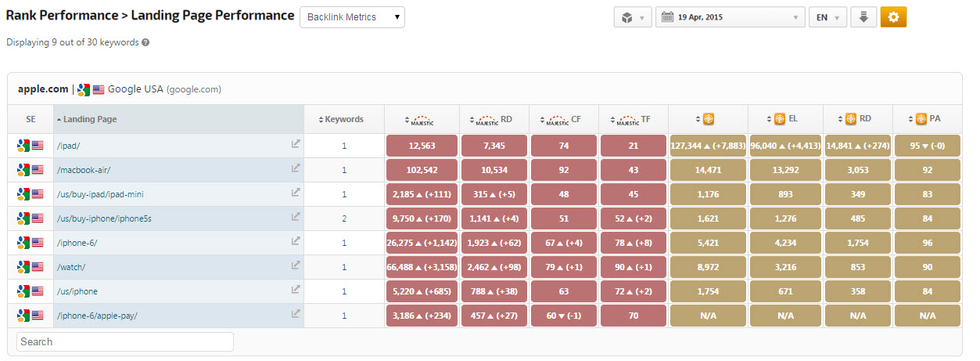Click the help icon beside keywords count

coord(145,42)
